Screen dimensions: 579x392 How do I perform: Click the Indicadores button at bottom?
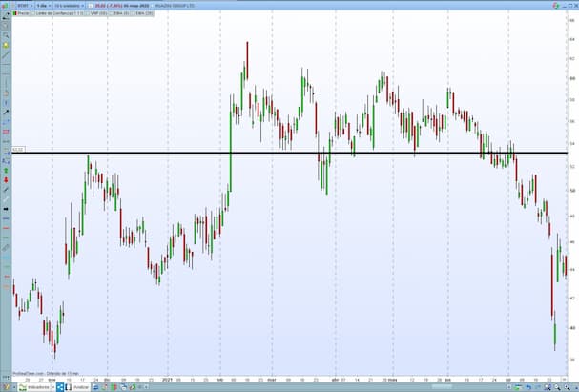[x=35, y=387]
